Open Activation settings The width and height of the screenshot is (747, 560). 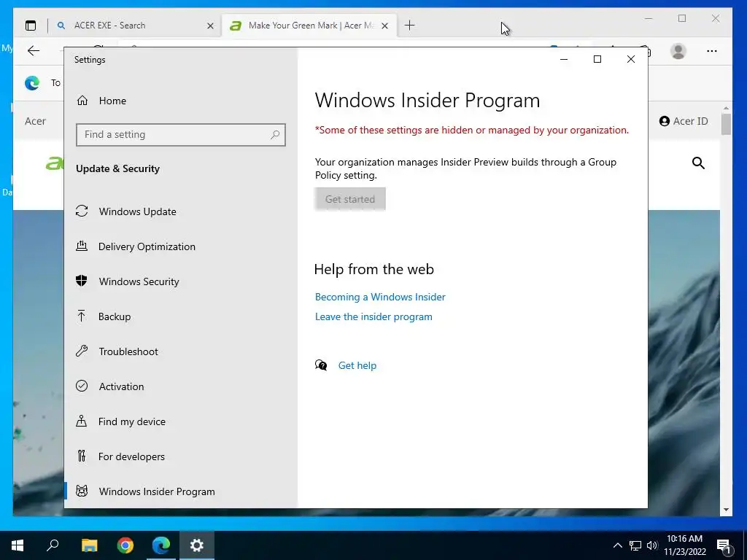coord(121,386)
